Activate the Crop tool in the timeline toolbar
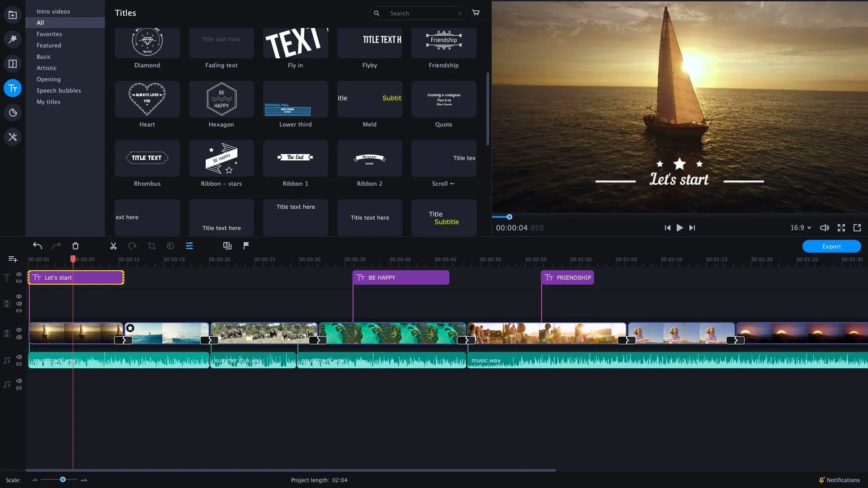Screen dimensions: 868x488 pos(151,246)
